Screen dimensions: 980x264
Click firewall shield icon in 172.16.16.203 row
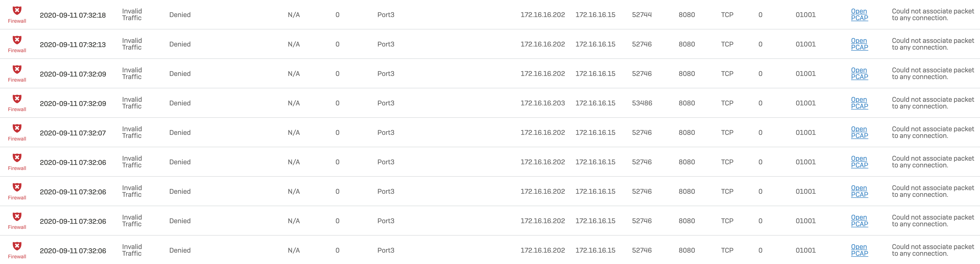pyautogui.click(x=17, y=99)
